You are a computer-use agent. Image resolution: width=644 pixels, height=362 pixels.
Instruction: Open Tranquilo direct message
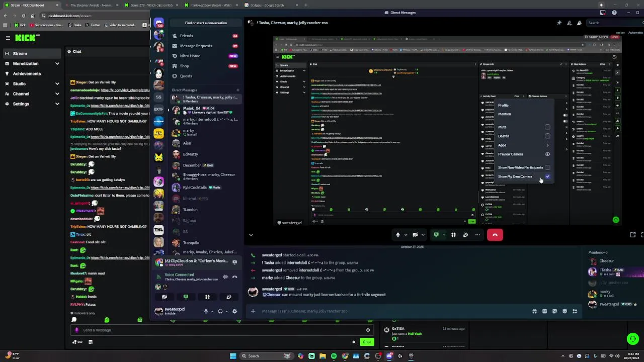[205, 243]
